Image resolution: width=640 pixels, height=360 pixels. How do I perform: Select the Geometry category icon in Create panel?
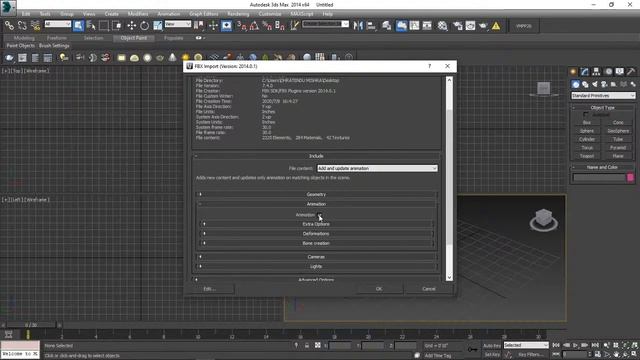point(576,84)
